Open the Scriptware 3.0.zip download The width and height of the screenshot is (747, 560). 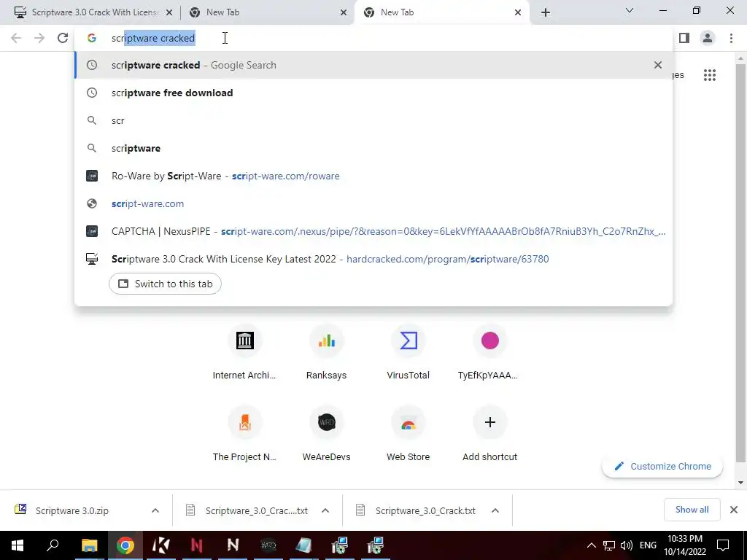(x=72, y=510)
